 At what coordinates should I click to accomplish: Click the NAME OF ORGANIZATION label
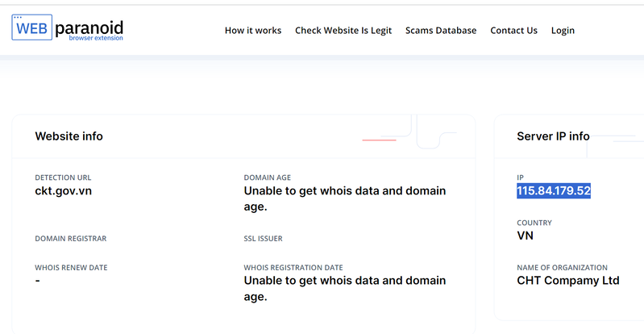pos(562,268)
